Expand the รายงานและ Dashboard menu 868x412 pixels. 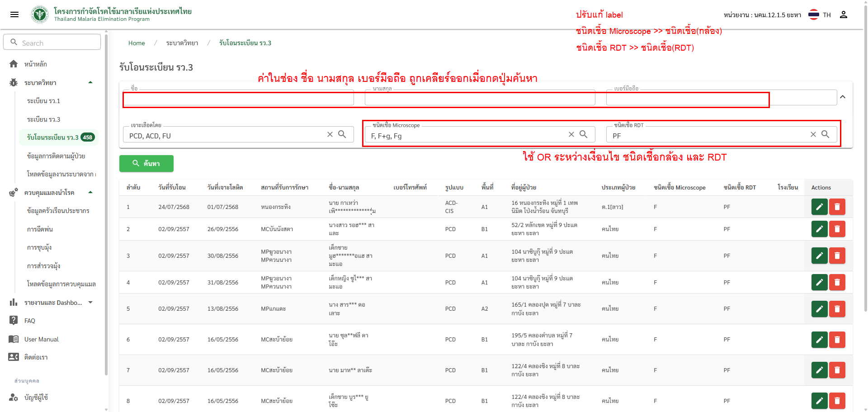pyautogui.click(x=90, y=303)
